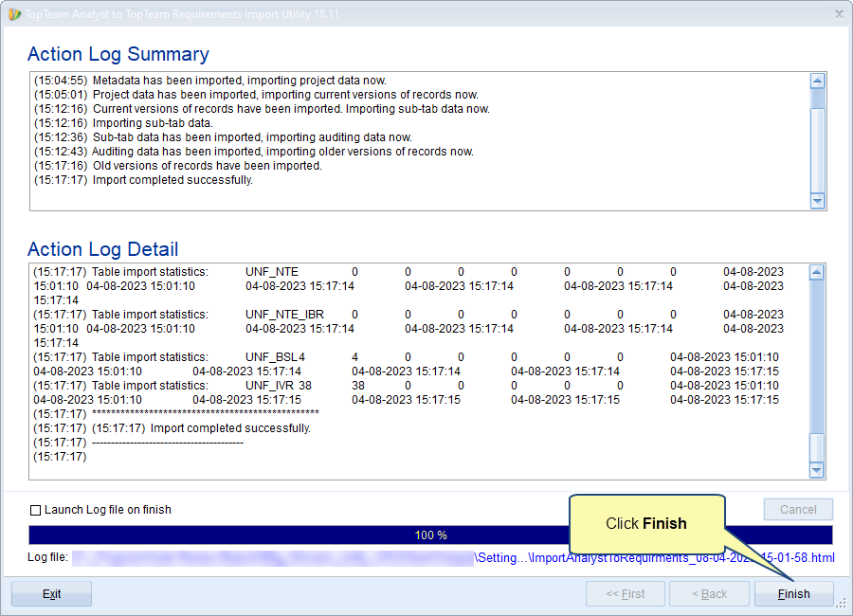853x616 pixels.
Task: Click Action Log Detail scroll down arrow
Action: (x=817, y=470)
